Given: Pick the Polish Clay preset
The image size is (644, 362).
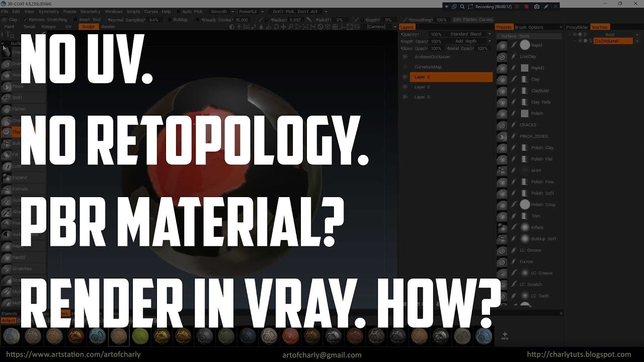Looking at the screenshot, I should [x=542, y=148].
